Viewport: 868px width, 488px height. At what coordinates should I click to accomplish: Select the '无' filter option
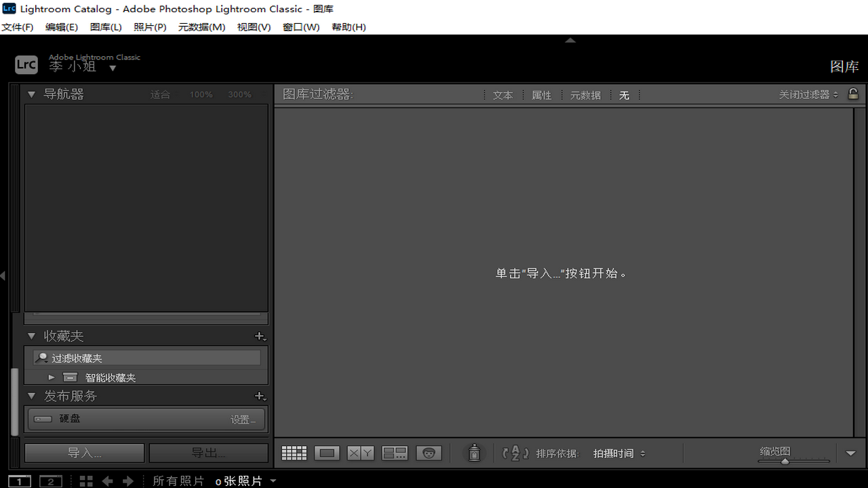(x=624, y=95)
